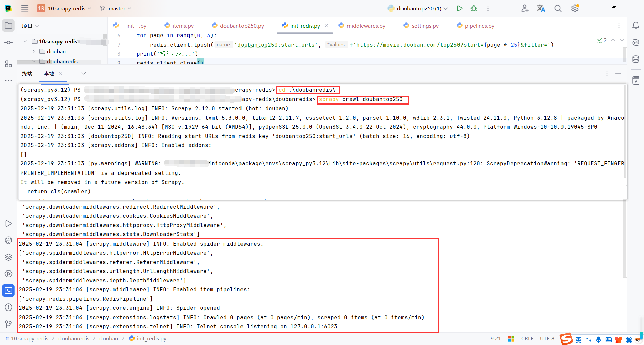This screenshot has height=345, width=644.
Task: Expand the douban folder
Action: 33,51
